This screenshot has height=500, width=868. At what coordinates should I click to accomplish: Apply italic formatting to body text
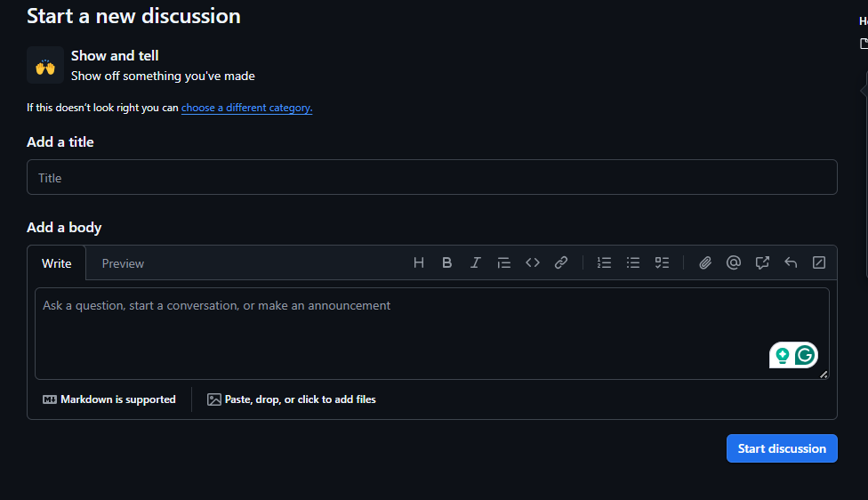click(x=476, y=262)
